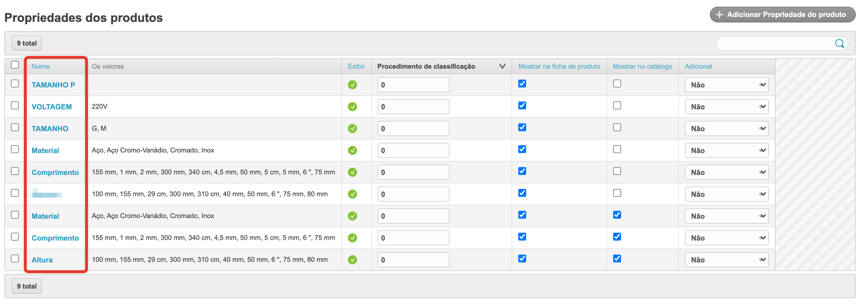
Task: Click the search input field
Action: click(x=775, y=43)
